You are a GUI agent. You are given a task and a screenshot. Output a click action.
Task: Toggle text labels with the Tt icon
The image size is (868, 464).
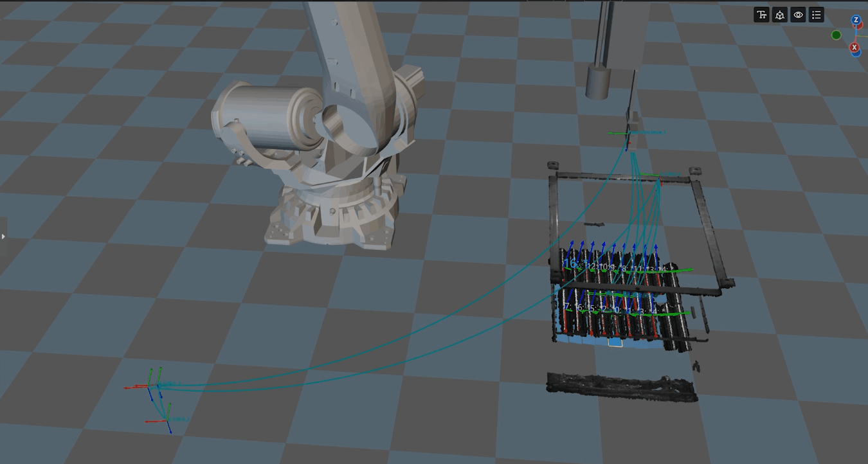[762, 15]
